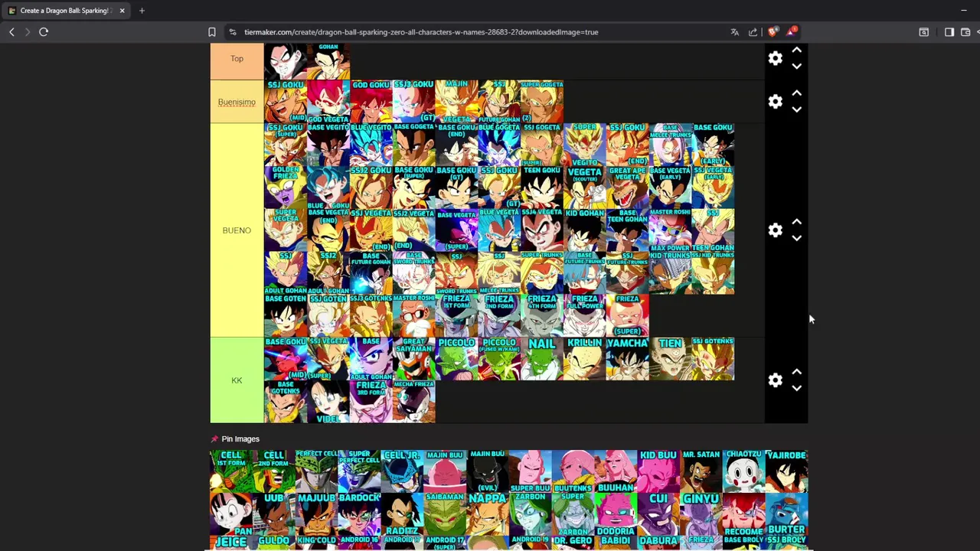The image size is (980, 551).
Task: Open the Brave wallet icon
Action: click(965, 32)
